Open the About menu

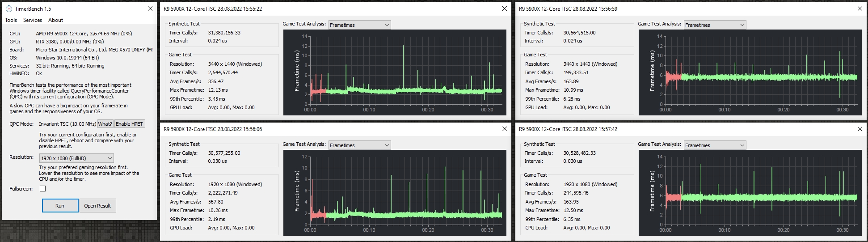click(55, 20)
